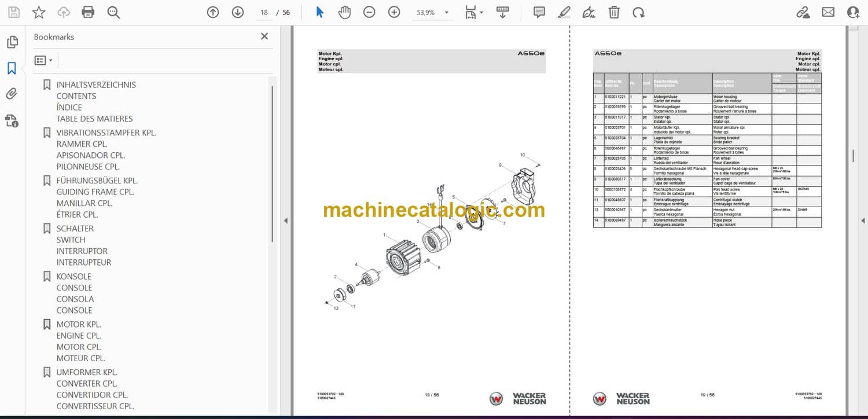Select part number 5100011021 in table
The width and height of the screenshot is (868, 419).
click(x=615, y=97)
